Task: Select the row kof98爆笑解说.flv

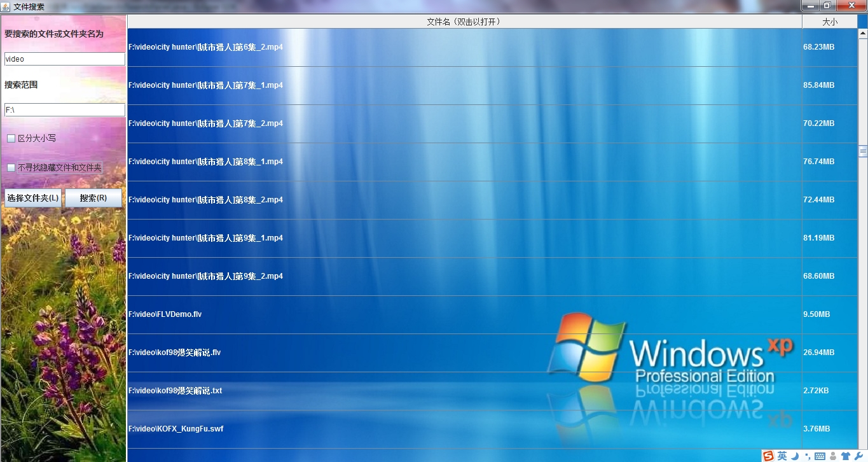Action: pyautogui.click(x=465, y=353)
